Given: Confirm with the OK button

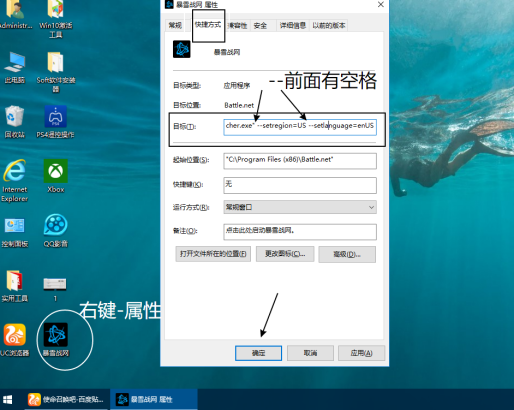Looking at the screenshot, I should 258,353.
